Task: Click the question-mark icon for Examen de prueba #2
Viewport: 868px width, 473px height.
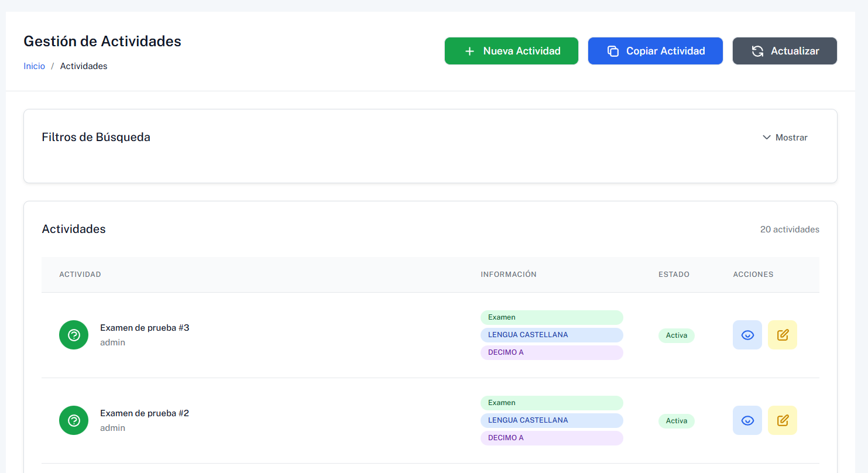Action: (x=74, y=420)
